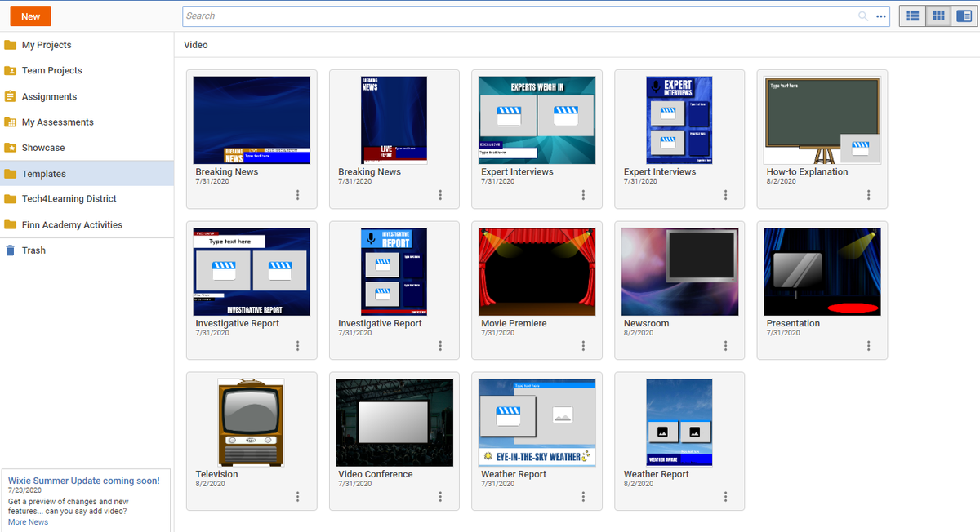Open three-dot menu for How-to Explanation

[868, 195]
